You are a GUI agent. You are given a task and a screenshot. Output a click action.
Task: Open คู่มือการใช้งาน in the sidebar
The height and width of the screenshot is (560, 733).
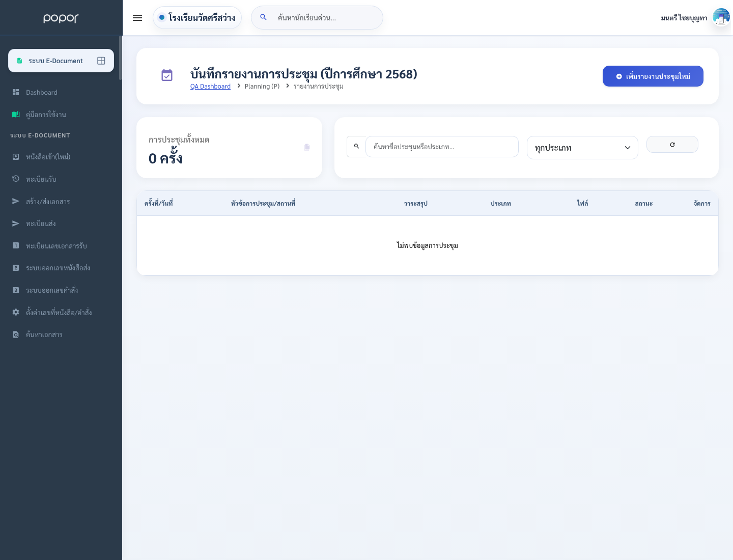tap(46, 115)
